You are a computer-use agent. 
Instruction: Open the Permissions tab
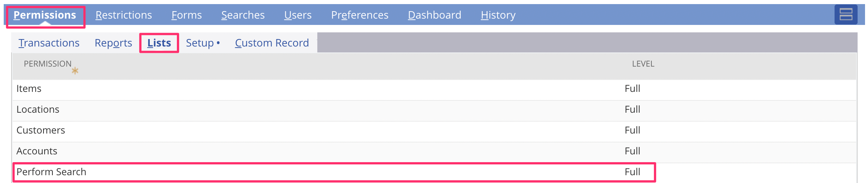tap(45, 15)
